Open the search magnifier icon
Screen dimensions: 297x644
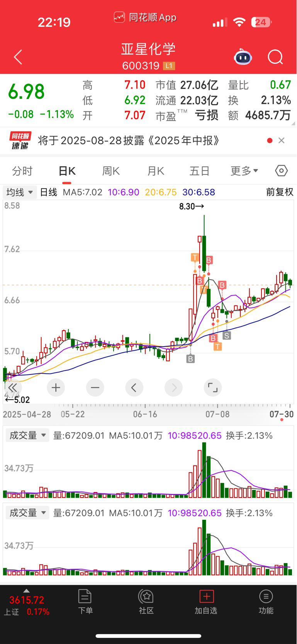[x=275, y=57]
